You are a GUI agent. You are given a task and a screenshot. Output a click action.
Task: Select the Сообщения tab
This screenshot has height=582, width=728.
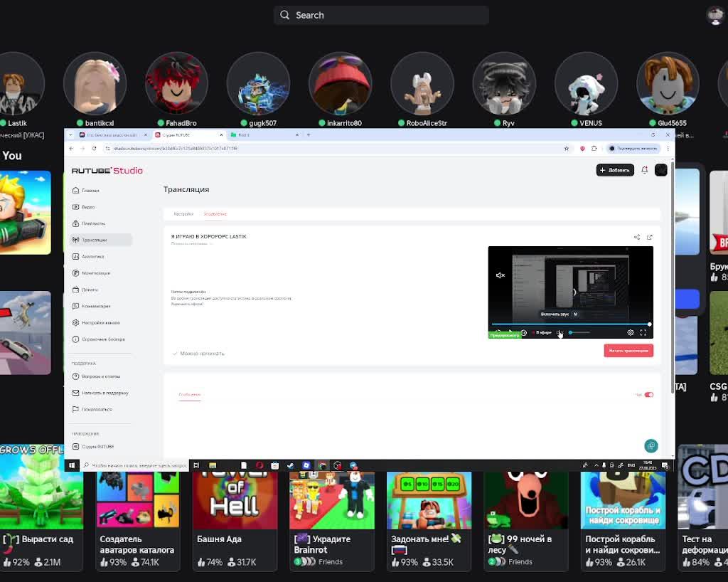click(189, 394)
